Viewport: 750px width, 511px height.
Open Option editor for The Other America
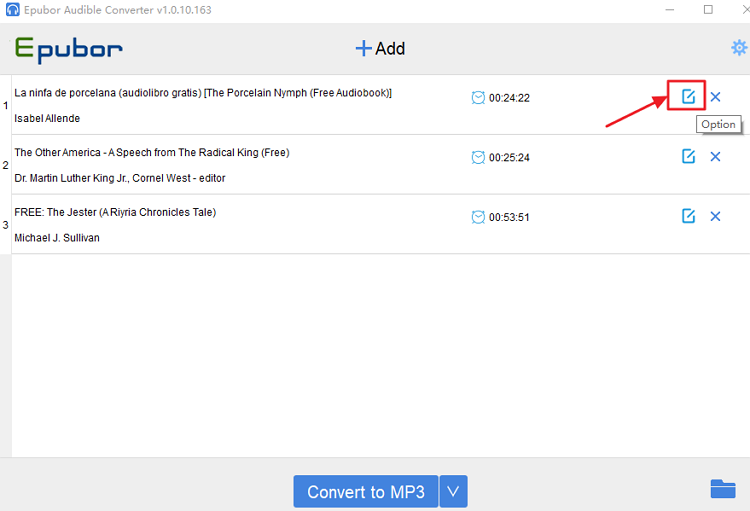[688, 156]
